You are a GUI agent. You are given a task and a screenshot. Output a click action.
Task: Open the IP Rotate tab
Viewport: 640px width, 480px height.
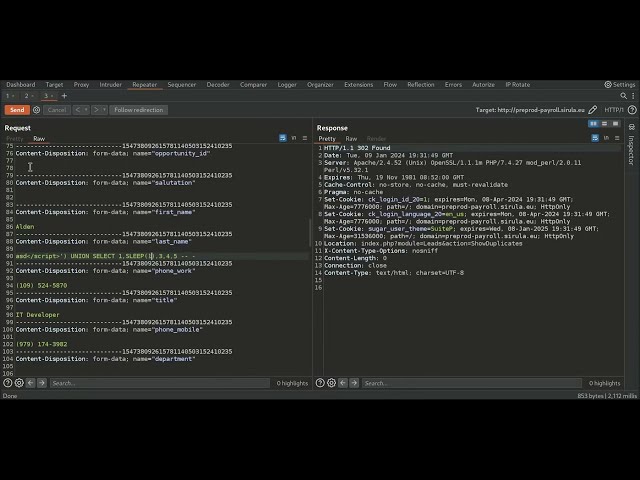[x=518, y=84]
